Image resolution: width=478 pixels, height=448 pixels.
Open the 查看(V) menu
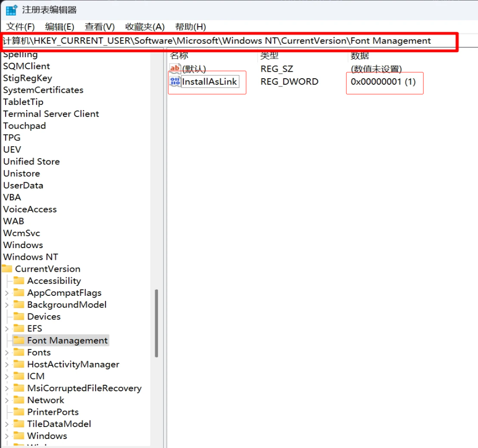click(x=99, y=27)
